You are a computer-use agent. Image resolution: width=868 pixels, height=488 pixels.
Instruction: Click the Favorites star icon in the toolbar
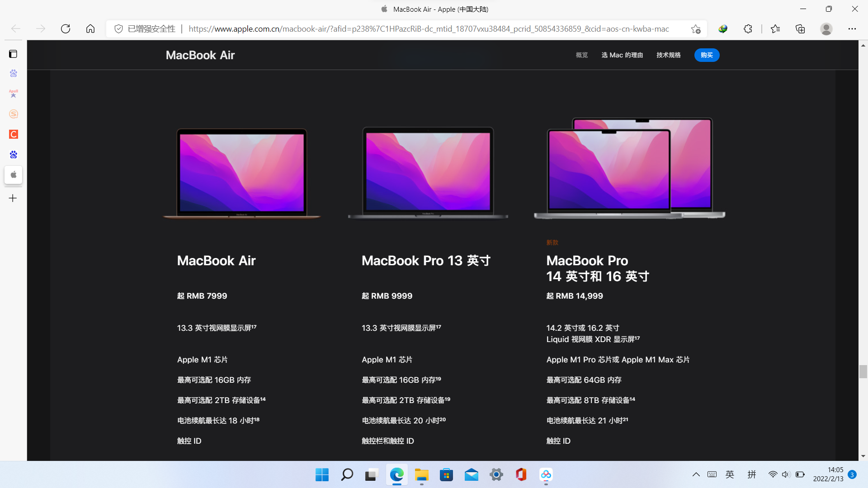775,28
